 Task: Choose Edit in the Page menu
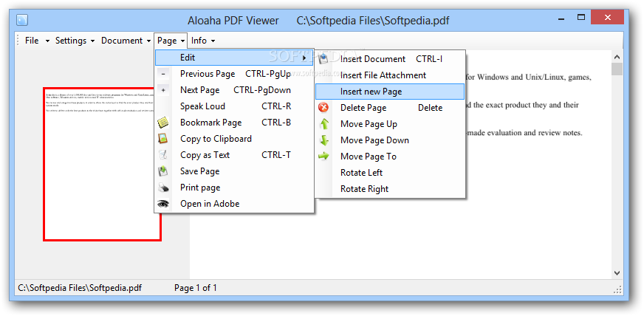click(x=234, y=58)
